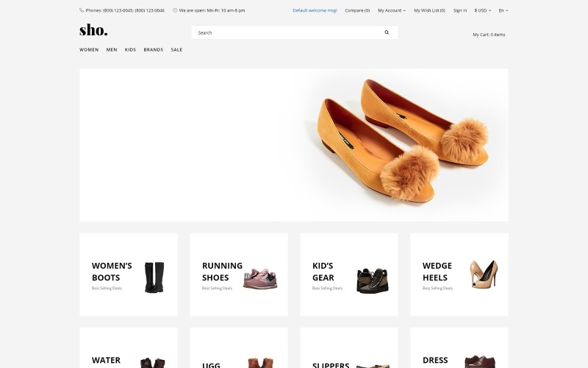Click Best Selling Deals under Running Shoes
The width and height of the screenshot is (588, 368).
tap(217, 289)
